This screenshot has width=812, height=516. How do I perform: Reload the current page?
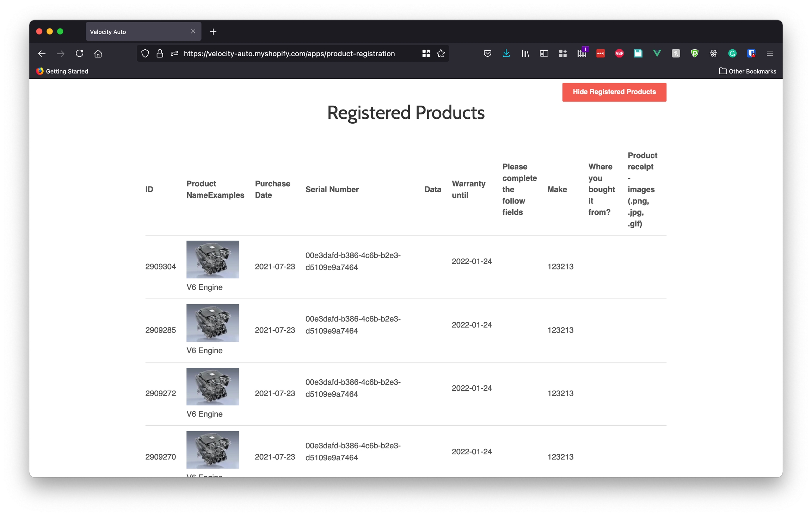point(79,54)
